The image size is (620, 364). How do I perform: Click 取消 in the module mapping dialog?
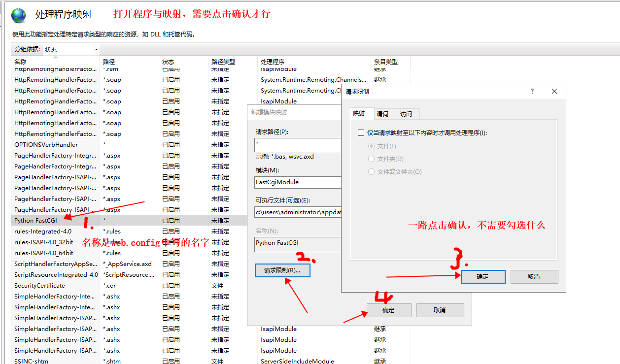[440, 310]
